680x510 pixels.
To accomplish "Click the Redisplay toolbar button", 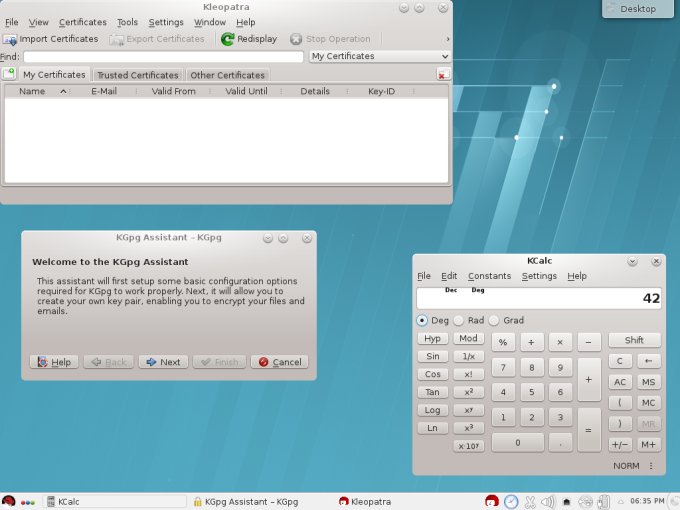I will [249, 39].
